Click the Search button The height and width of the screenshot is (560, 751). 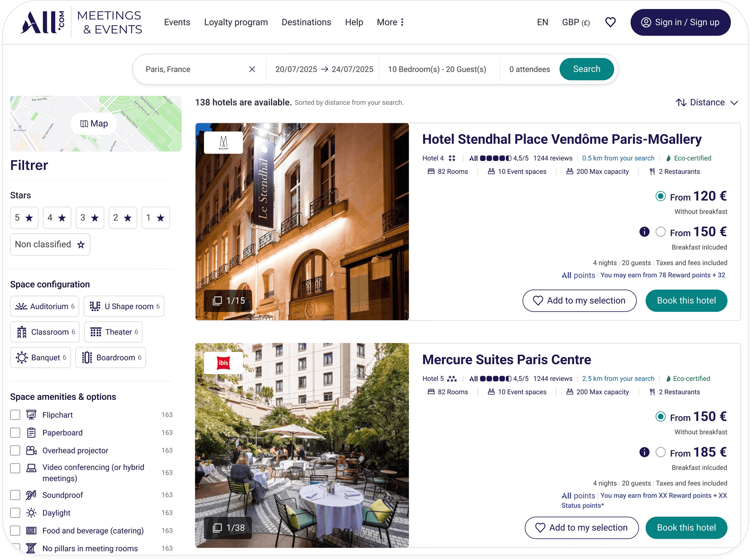587,69
